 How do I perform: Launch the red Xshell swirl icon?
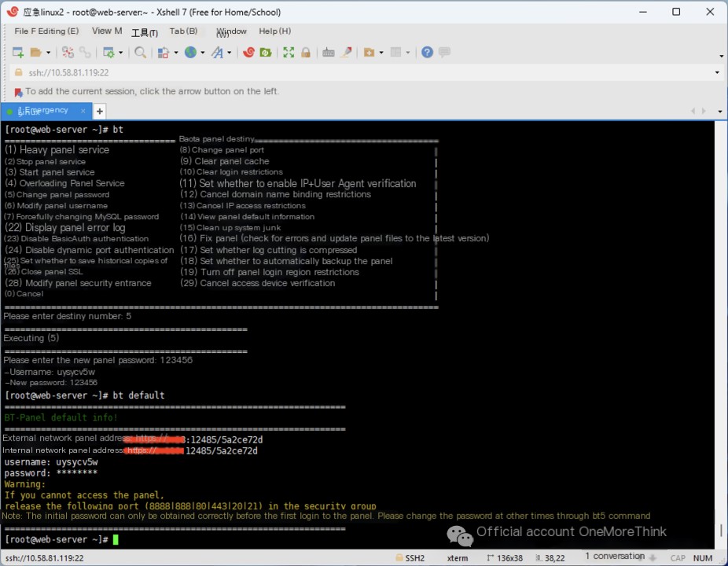[x=249, y=53]
